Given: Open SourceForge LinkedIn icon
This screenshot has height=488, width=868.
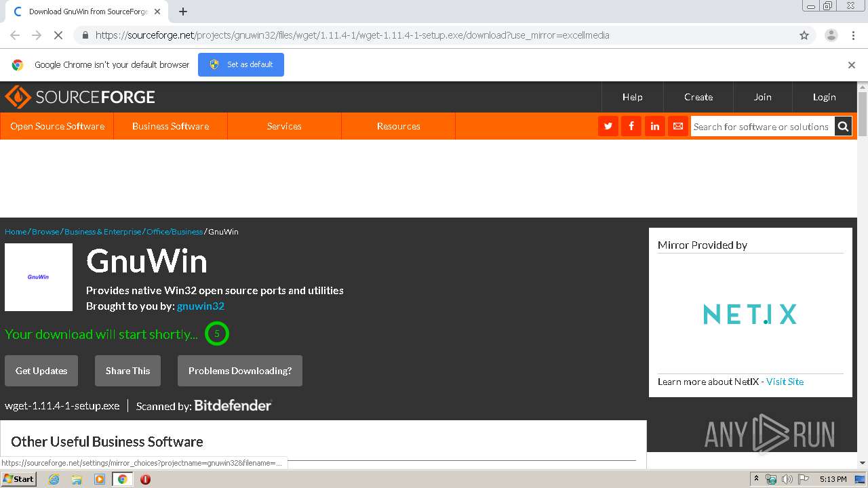Looking at the screenshot, I should 654,126.
